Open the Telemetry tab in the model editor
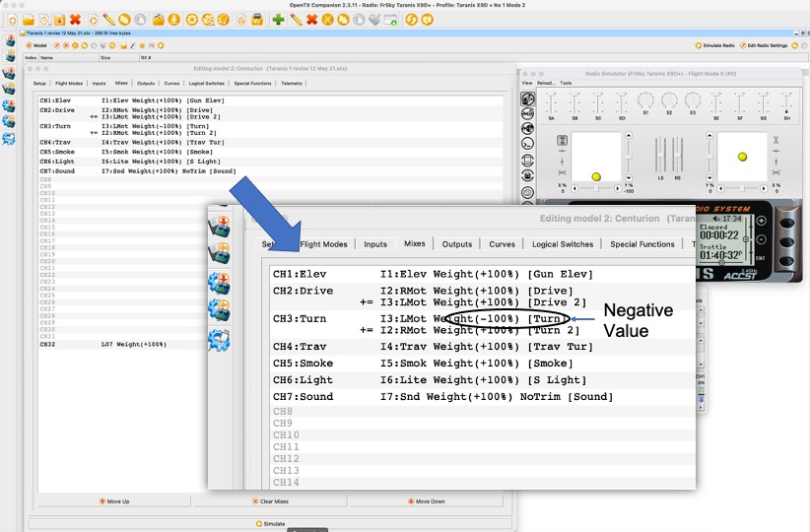 click(292, 83)
